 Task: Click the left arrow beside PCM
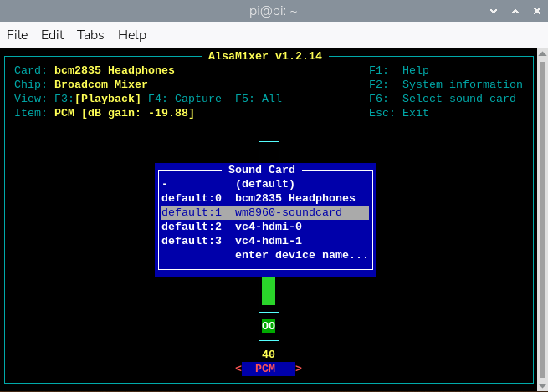238,369
